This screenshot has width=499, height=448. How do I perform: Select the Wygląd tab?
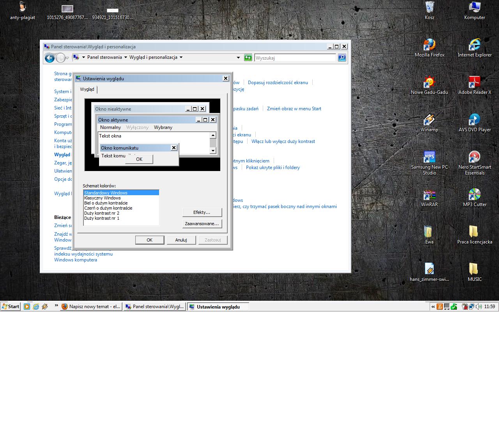click(87, 89)
